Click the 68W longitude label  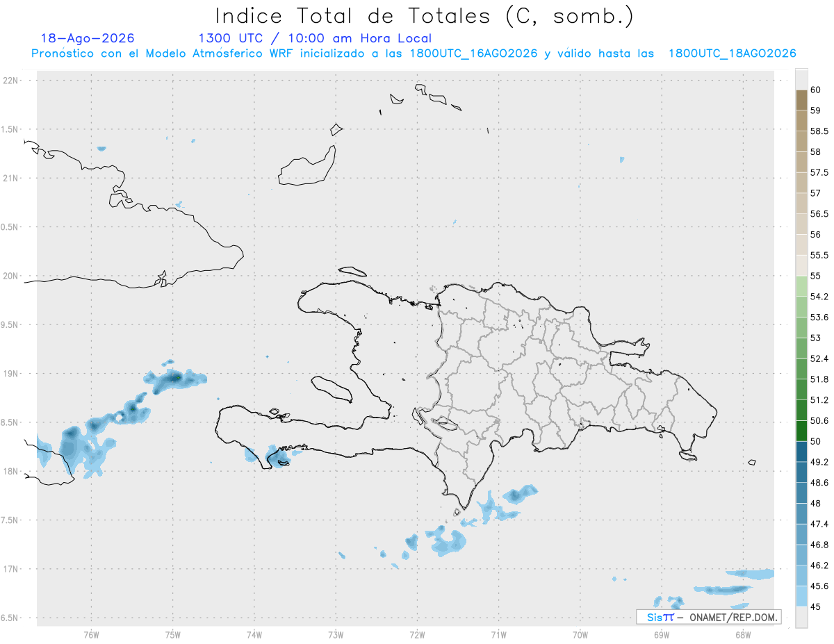(742, 635)
